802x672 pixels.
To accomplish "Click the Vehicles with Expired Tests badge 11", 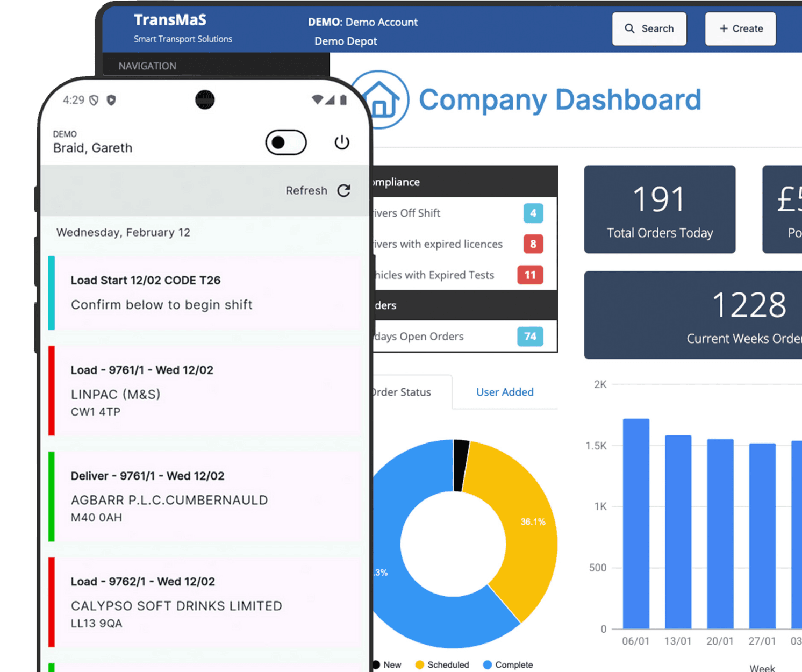I will (x=530, y=275).
